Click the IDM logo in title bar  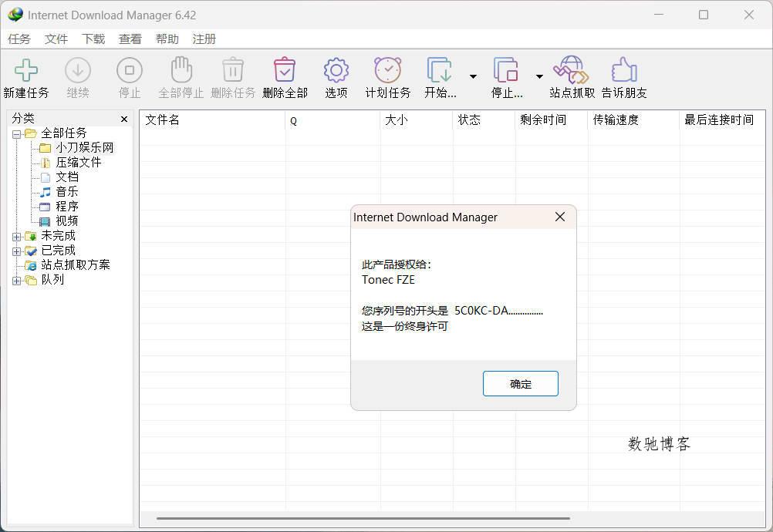pos(15,15)
